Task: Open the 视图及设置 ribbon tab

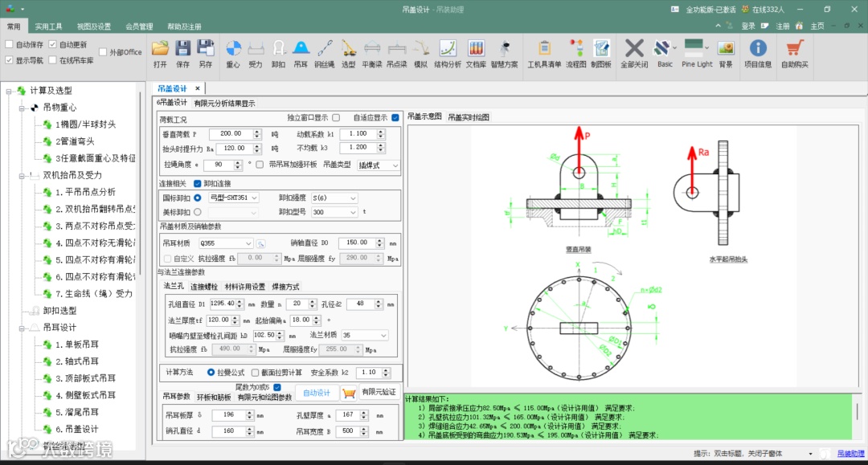Action: 93,27
